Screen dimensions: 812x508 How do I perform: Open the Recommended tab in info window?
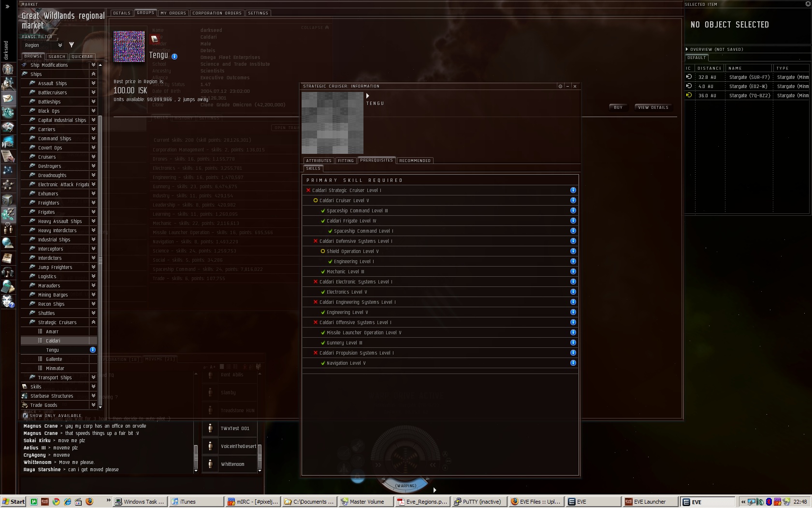pyautogui.click(x=415, y=161)
